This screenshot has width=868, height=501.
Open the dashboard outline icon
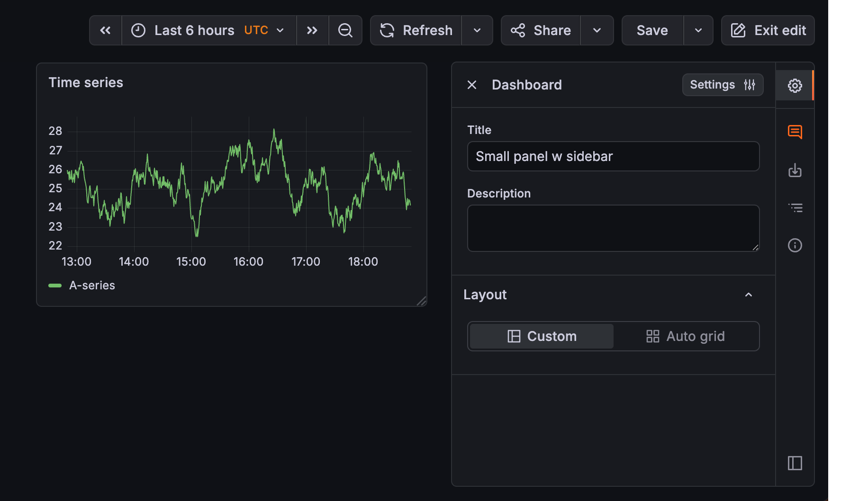795,207
